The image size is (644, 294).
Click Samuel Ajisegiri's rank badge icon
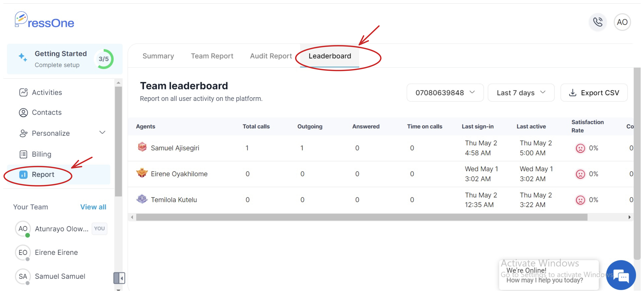click(142, 147)
